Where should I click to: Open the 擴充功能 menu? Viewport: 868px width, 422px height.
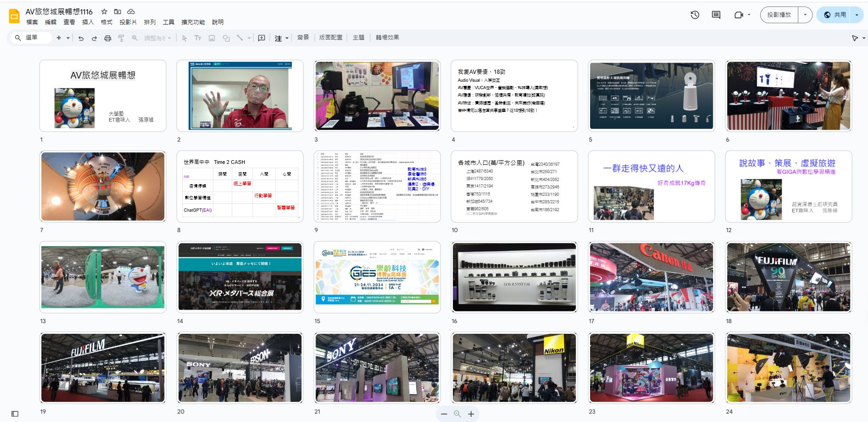193,22
